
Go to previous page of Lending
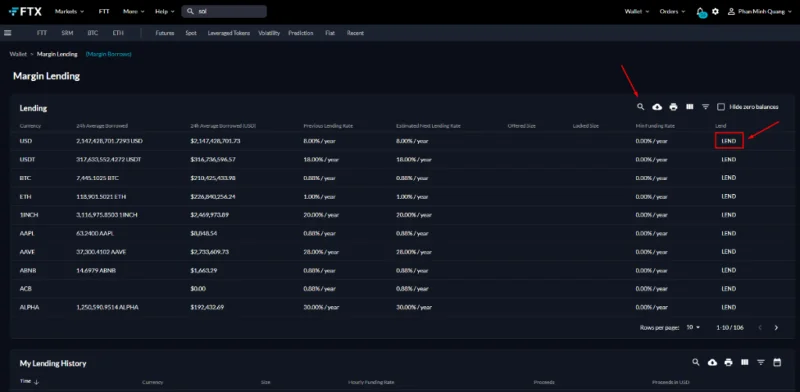(760, 328)
